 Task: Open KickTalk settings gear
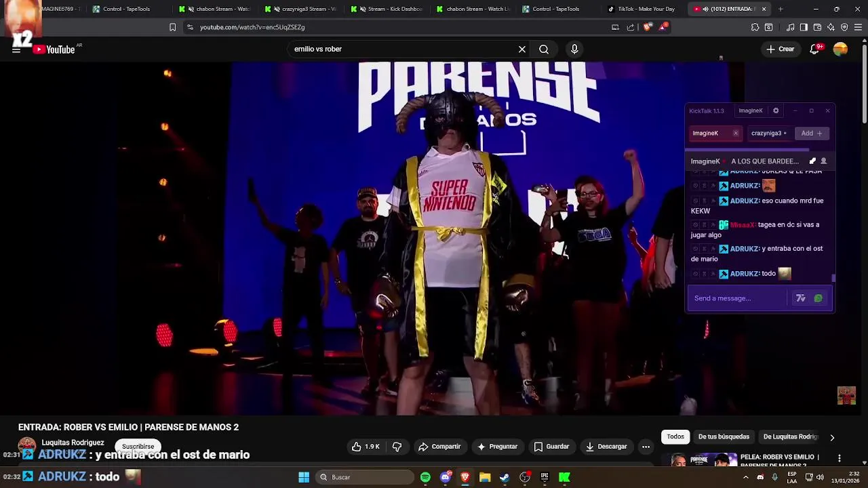pos(776,110)
